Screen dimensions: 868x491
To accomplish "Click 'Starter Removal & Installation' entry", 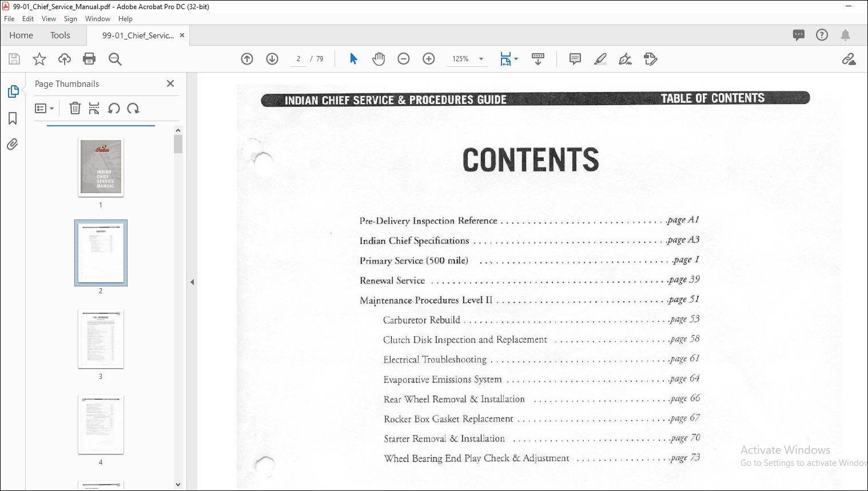I will (444, 438).
